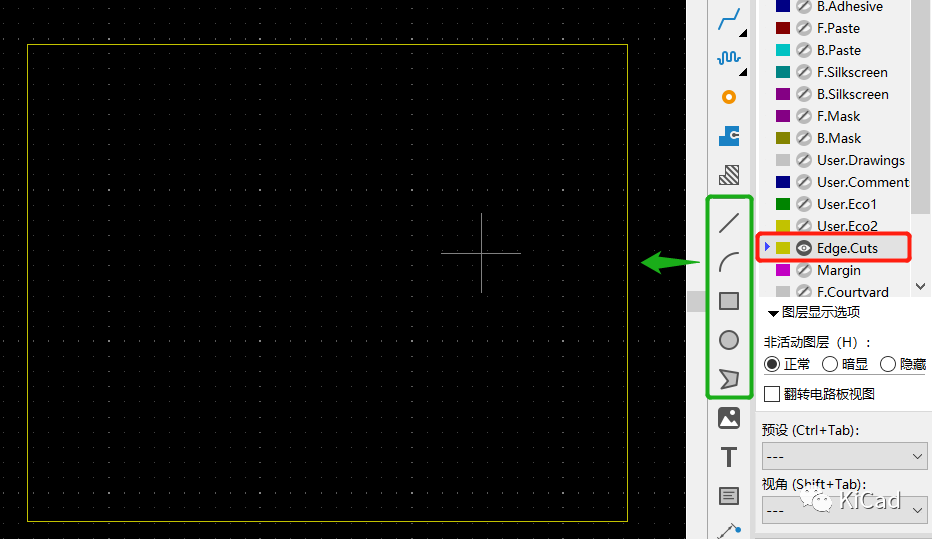Hide the Edge.Cuts layer eye icon
The width and height of the screenshot is (932, 539).
click(x=804, y=248)
